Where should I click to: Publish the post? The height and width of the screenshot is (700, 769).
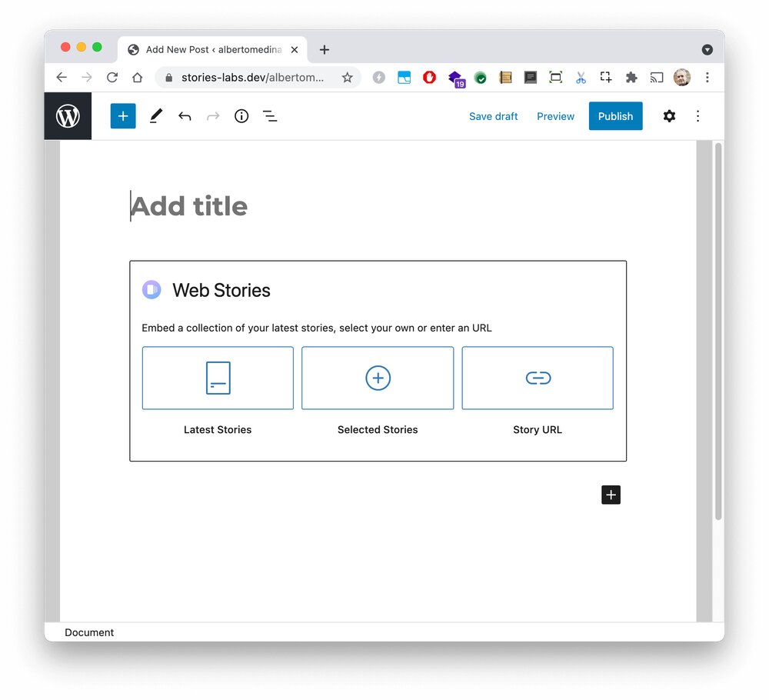pyautogui.click(x=615, y=116)
